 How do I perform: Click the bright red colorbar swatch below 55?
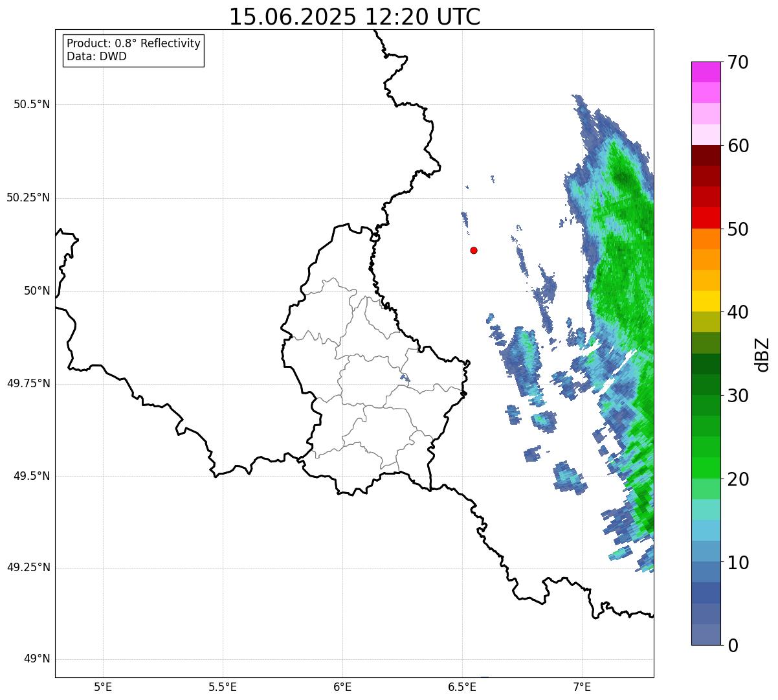click(706, 218)
